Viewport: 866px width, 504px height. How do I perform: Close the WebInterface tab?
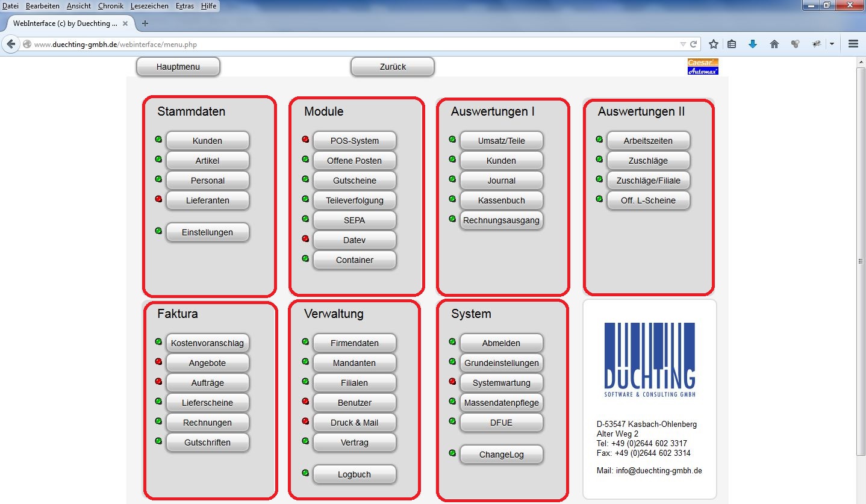click(125, 23)
